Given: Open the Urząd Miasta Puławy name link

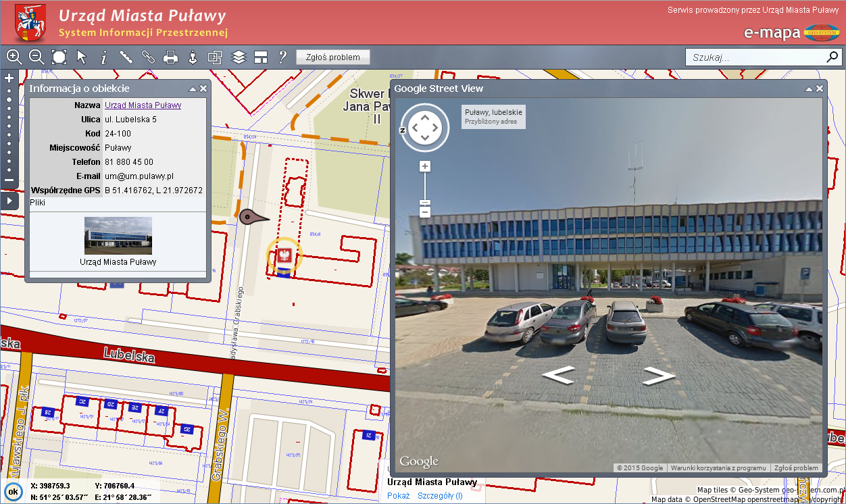Looking at the screenshot, I should (143, 105).
